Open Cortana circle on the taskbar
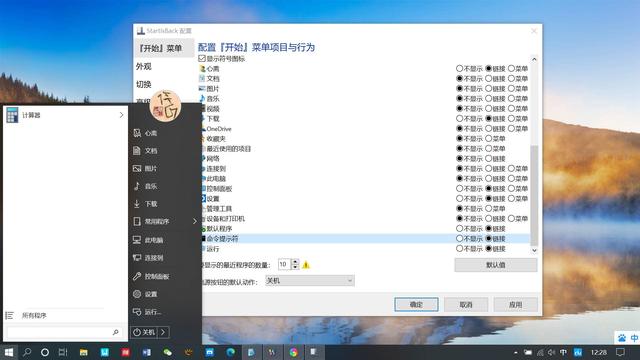Screen dimensions: 640x360 pyautogui.click(x=45, y=352)
